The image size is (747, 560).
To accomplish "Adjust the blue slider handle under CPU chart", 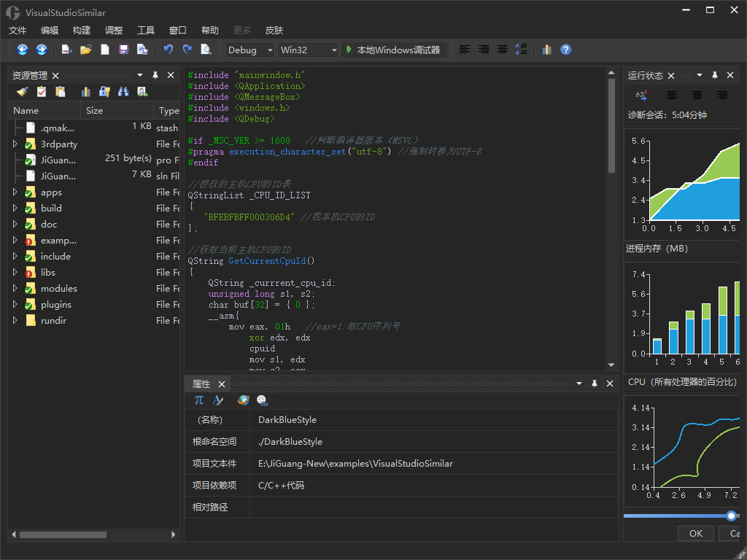I will (731, 516).
